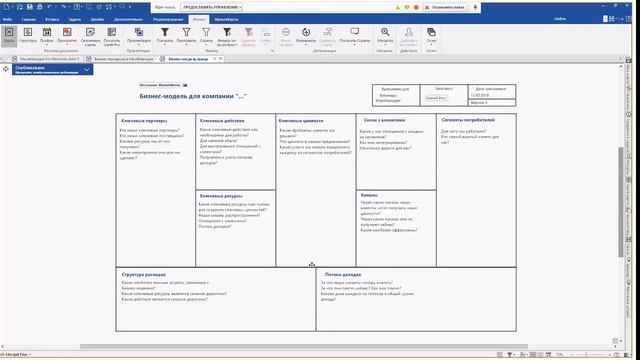Viewport: 640px width, 360px height.
Task: Select the Ключевые партнеры heading
Action: [x=144, y=121]
